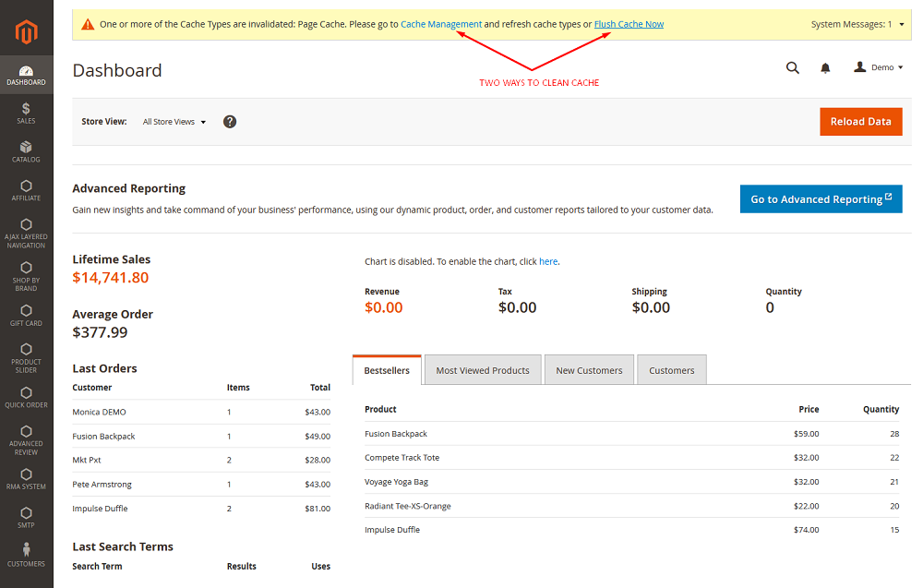This screenshot has height=588, width=923.
Task: Switch to the New Customers tab
Action: (x=589, y=370)
